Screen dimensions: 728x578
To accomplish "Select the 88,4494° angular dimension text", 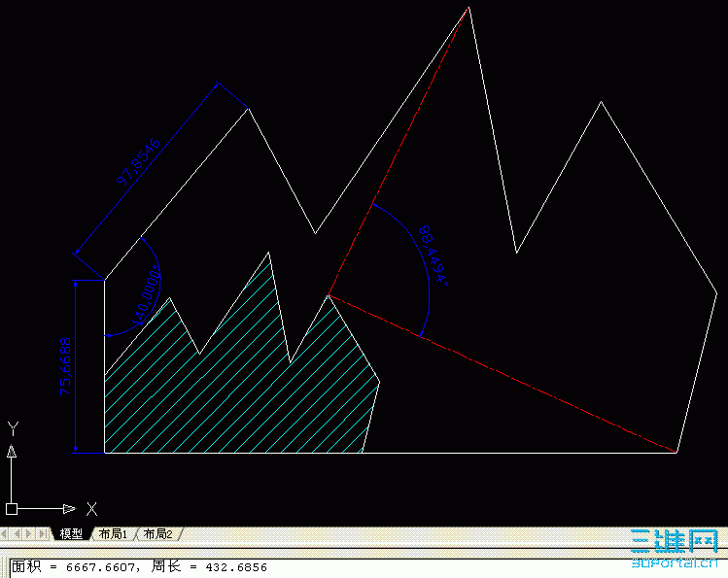I will (433, 255).
